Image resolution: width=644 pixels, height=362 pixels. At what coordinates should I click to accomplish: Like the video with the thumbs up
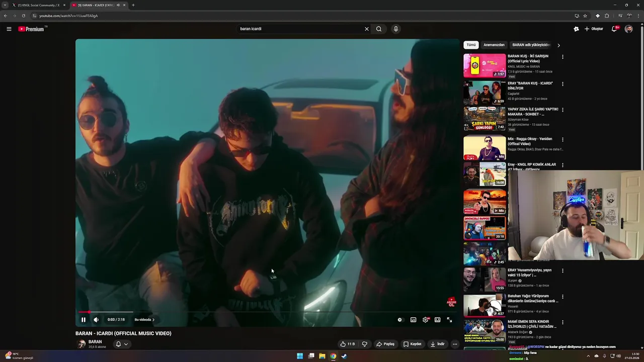pos(347,344)
